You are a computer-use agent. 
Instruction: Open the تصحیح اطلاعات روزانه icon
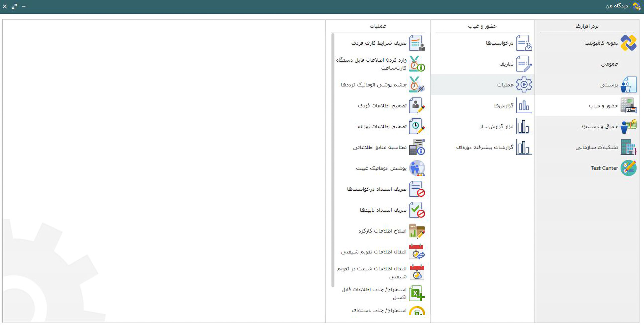point(417,126)
